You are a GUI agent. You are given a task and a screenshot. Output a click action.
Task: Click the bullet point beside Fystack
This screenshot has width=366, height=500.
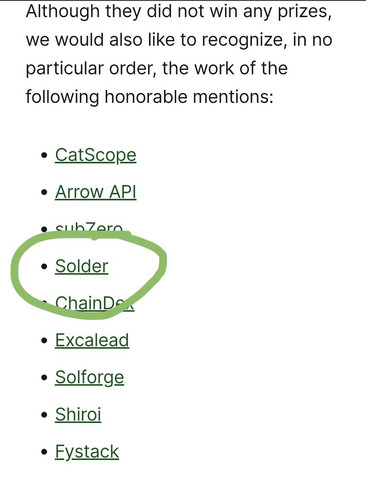[44, 452]
